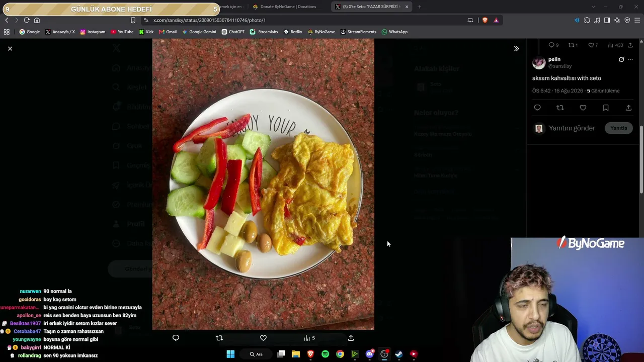Share the photo using the bottom share icon
Viewport: 644px width, 362px height.
[351, 338]
